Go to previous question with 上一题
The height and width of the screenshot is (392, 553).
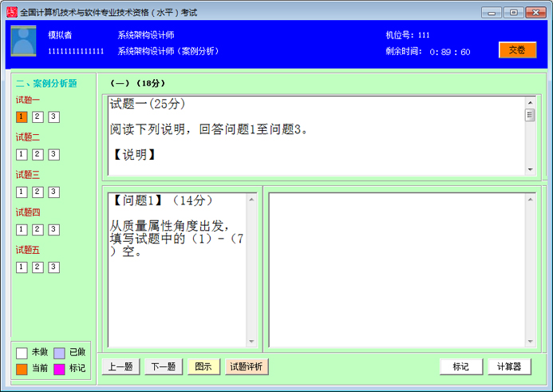point(120,366)
